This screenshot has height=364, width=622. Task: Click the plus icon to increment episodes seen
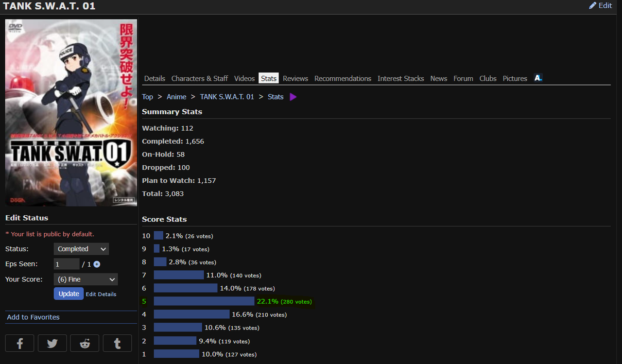tap(97, 264)
